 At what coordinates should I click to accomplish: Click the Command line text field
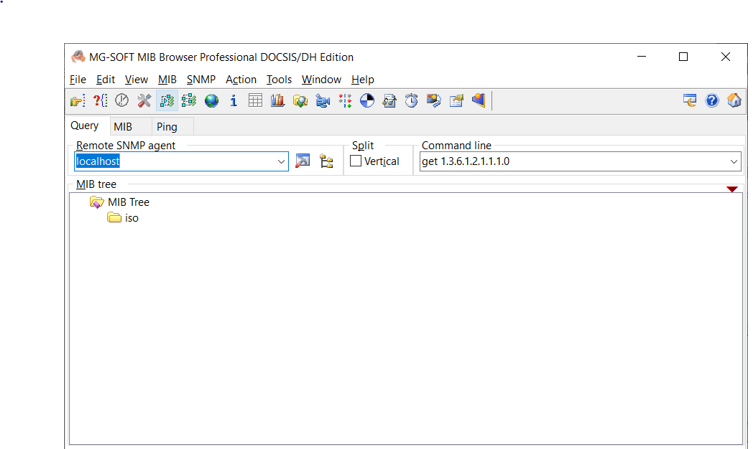[x=570, y=162]
